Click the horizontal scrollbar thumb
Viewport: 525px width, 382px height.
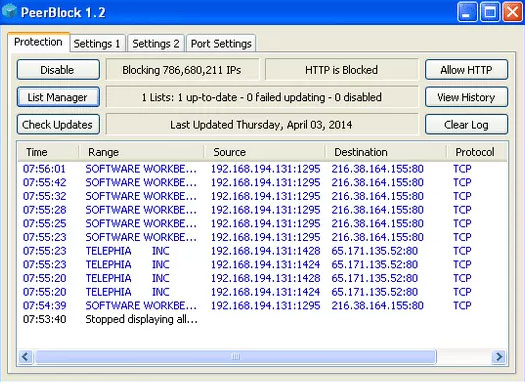click(x=236, y=357)
